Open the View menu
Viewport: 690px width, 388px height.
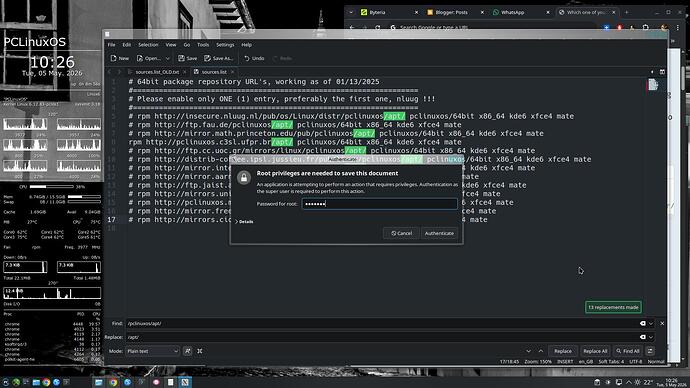pyautogui.click(x=171, y=44)
